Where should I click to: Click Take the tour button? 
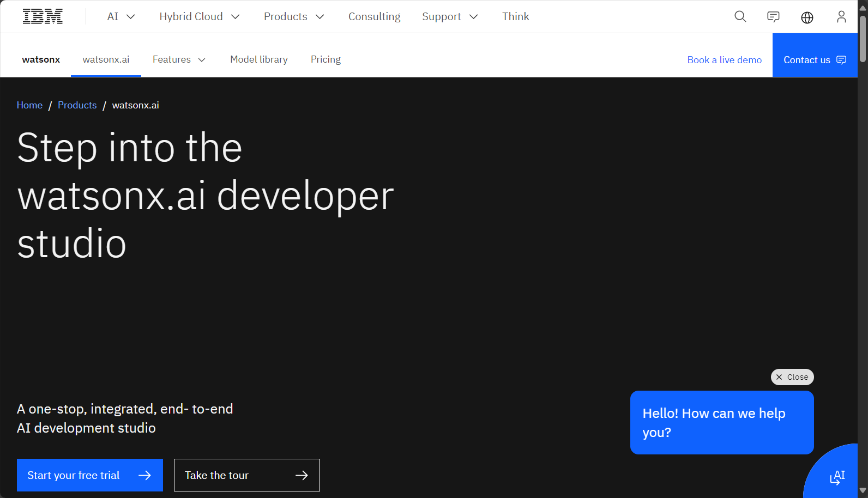click(x=247, y=475)
